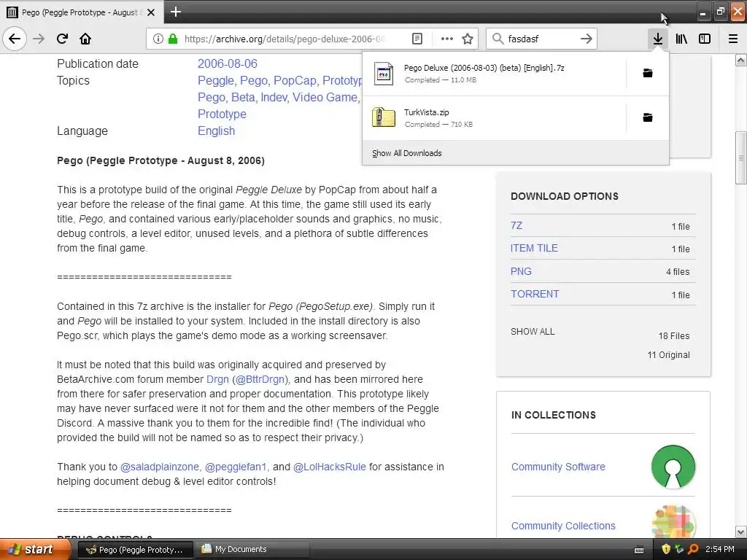Open the @LolHacksRule link
This screenshot has height=560, width=747.
pyautogui.click(x=330, y=467)
